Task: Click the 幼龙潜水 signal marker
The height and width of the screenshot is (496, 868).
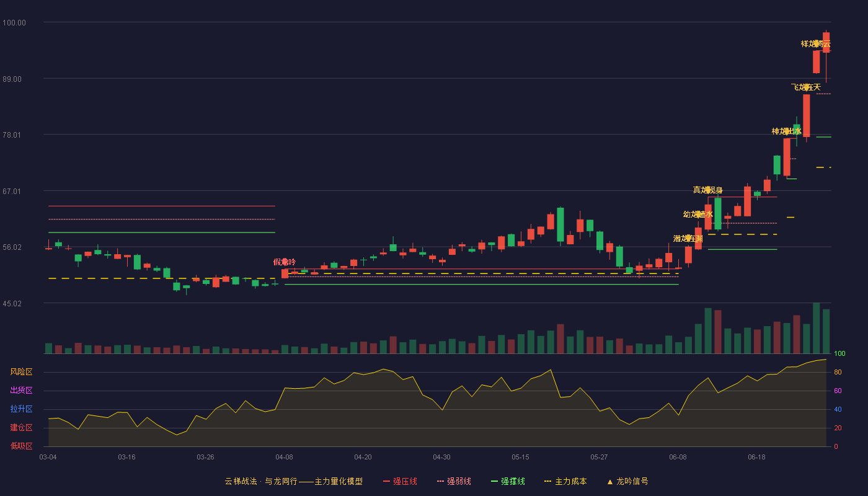Action: click(697, 214)
